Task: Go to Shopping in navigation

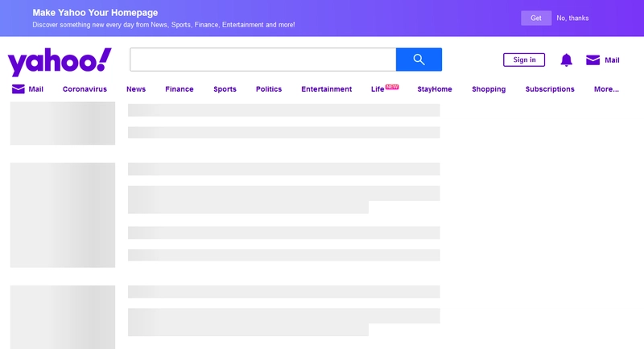Action: 489,89
